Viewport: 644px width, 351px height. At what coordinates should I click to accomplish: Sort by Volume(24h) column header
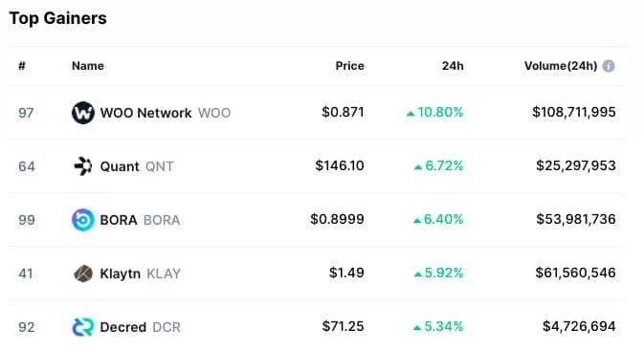[561, 66]
